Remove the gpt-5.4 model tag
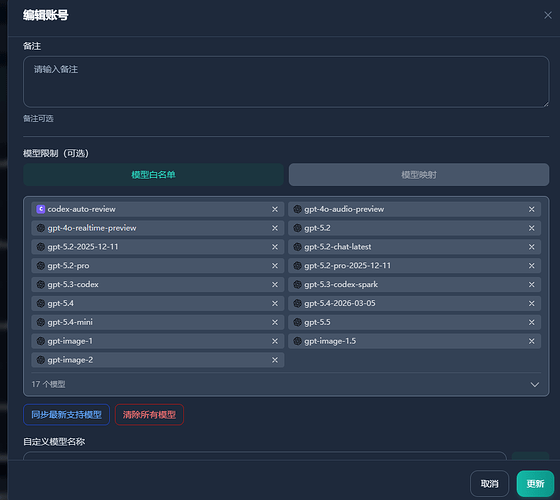Image resolution: width=560 pixels, height=500 pixels. tap(275, 304)
